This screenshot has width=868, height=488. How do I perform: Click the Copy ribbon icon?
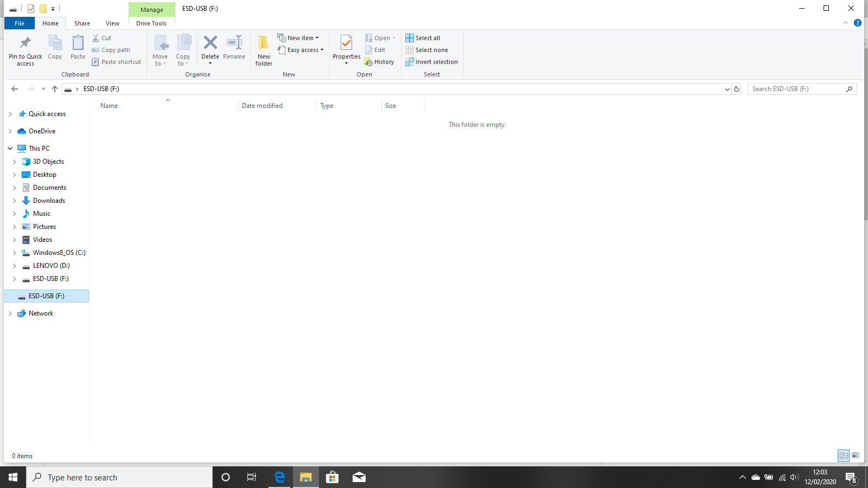coord(55,43)
